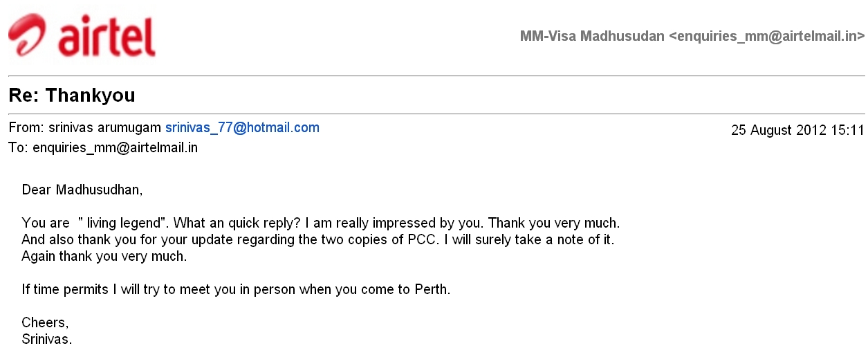
Task: Click the line about meeting in Perth
Action: (236, 290)
